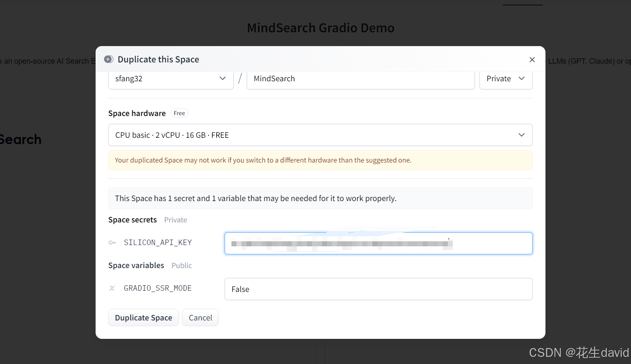Click the SILICON_API_KEY label

point(158,243)
